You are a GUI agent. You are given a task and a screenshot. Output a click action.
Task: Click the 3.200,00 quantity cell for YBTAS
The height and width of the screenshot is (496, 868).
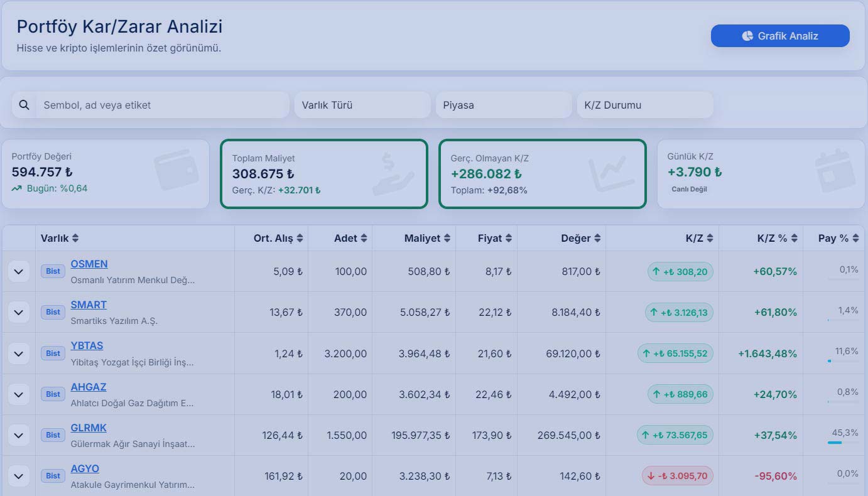click(x=345, y=353)
